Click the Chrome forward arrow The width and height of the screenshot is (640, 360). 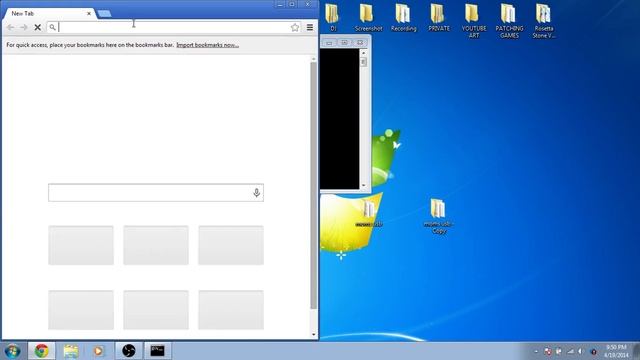[24, 27]
